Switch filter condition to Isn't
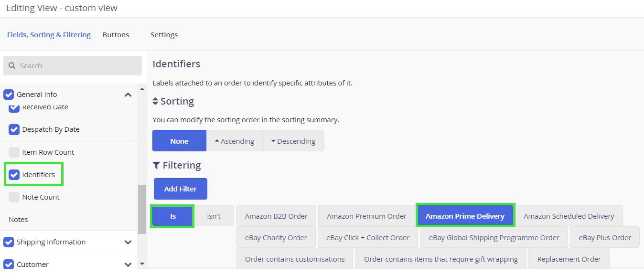Image resolution: width=644 pixels, height=275 pixels. 214,216
